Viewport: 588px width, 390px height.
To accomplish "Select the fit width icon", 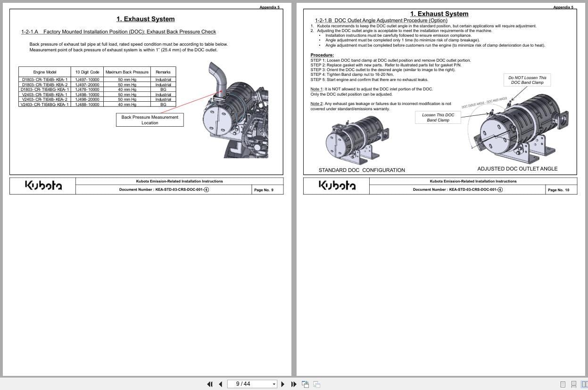I will coord(316,384).
